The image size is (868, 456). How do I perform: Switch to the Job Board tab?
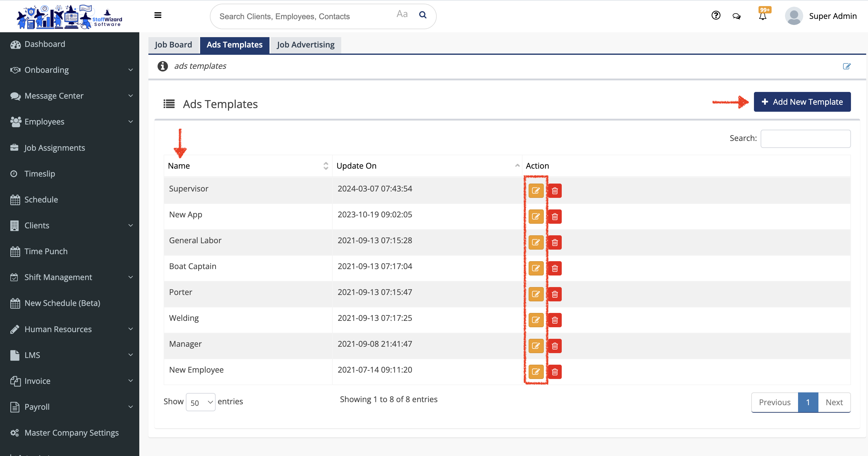174,45
